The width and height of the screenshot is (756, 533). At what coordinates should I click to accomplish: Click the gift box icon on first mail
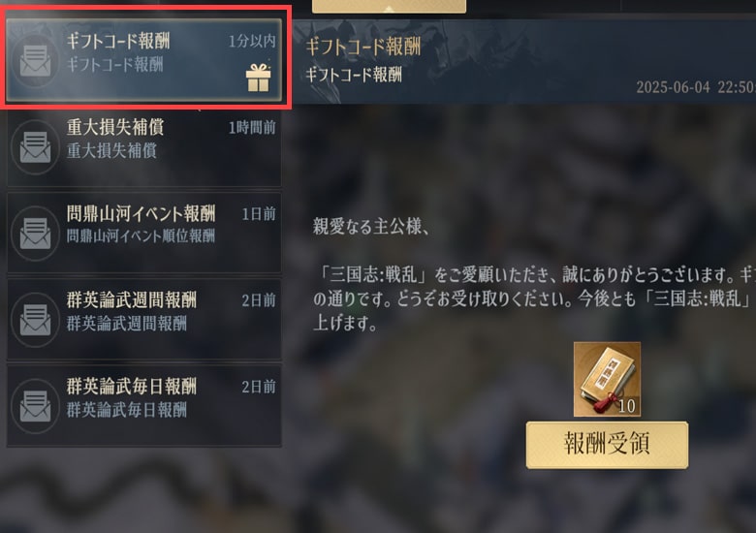click(259, 78)
